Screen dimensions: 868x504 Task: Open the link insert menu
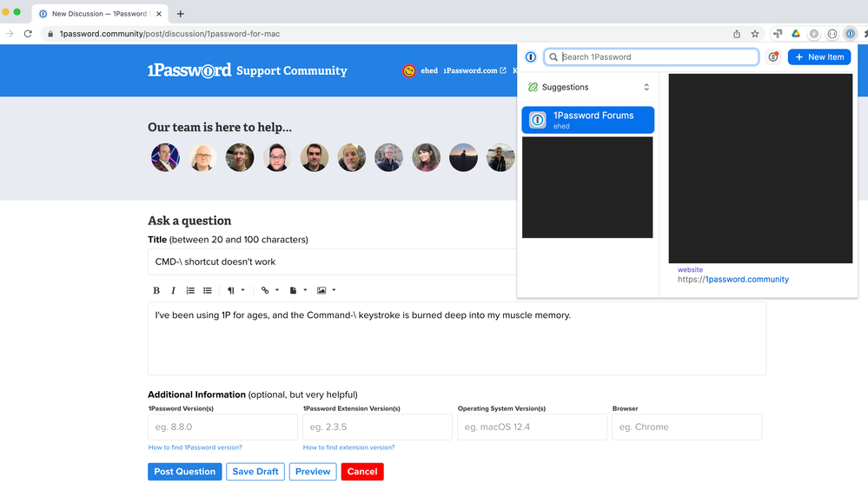[x=269, y=290]
